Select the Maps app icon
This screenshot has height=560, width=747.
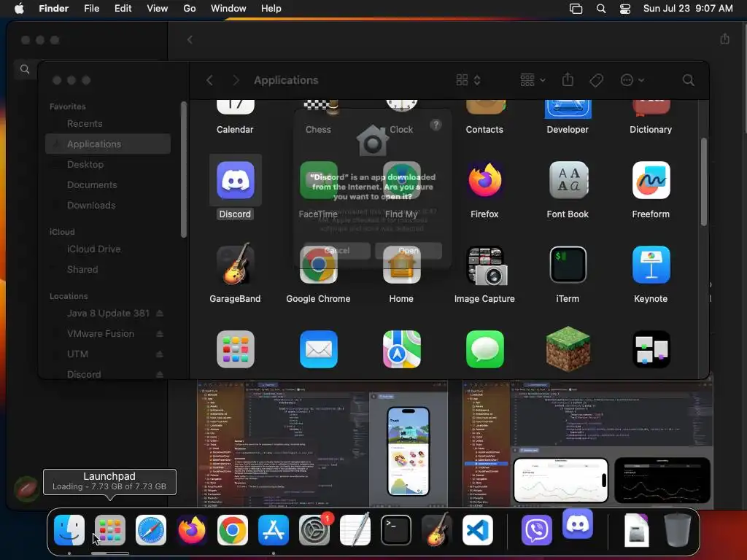[x=402, y=349]
